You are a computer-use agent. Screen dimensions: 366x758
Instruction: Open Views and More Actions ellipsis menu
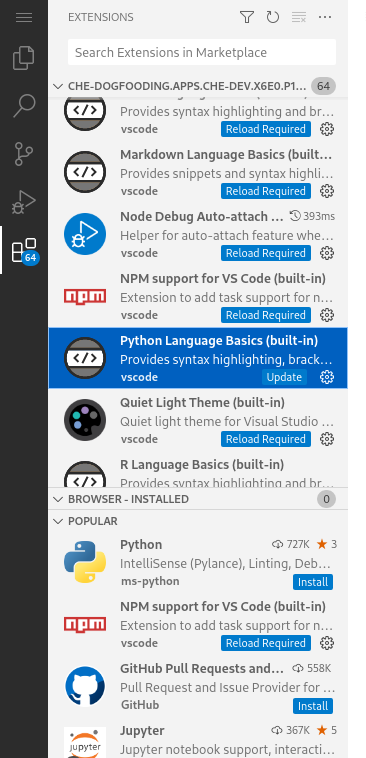point(325,17)
